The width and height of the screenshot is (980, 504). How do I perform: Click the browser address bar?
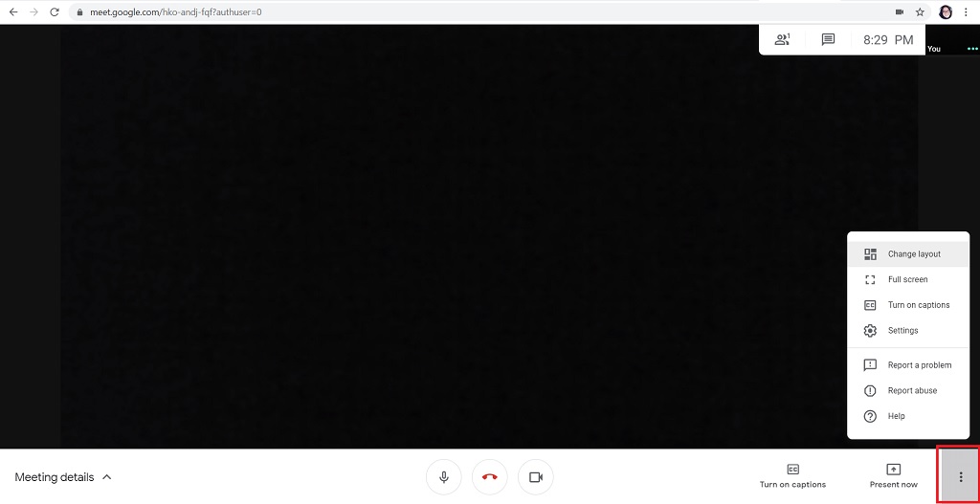pos(479,12)
